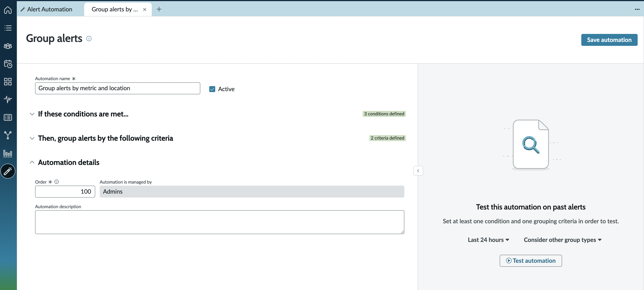
Task: Click the Automation name input field
Action: pos(117,88)
